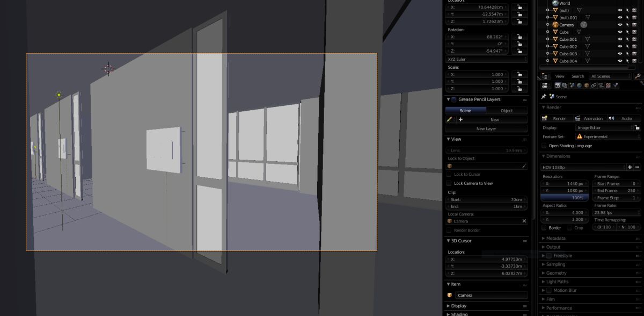Remove the render preset with minus button
This screenshot has width=644, height=316.
click(x=637, y=167)
